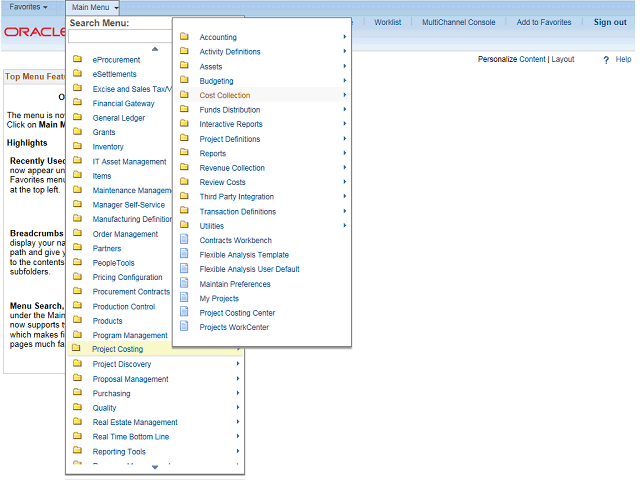Open MultiChannel Console link

[x=458, y=22]
